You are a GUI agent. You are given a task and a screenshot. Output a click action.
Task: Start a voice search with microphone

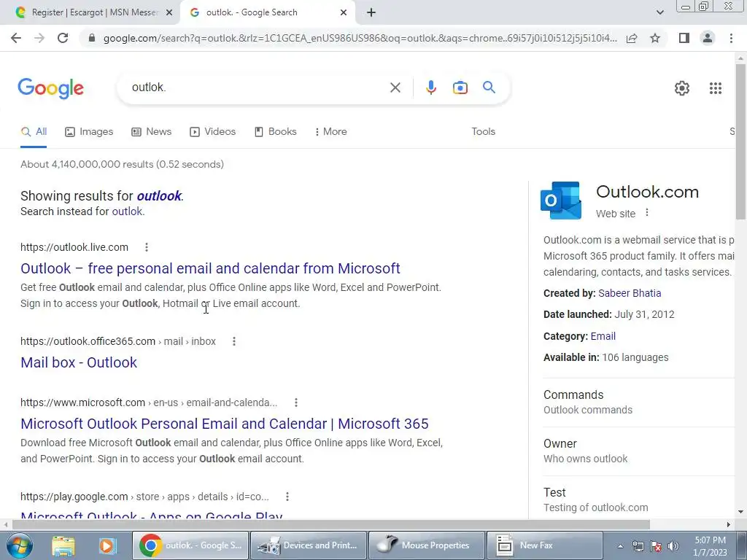(x=430, y=87)
